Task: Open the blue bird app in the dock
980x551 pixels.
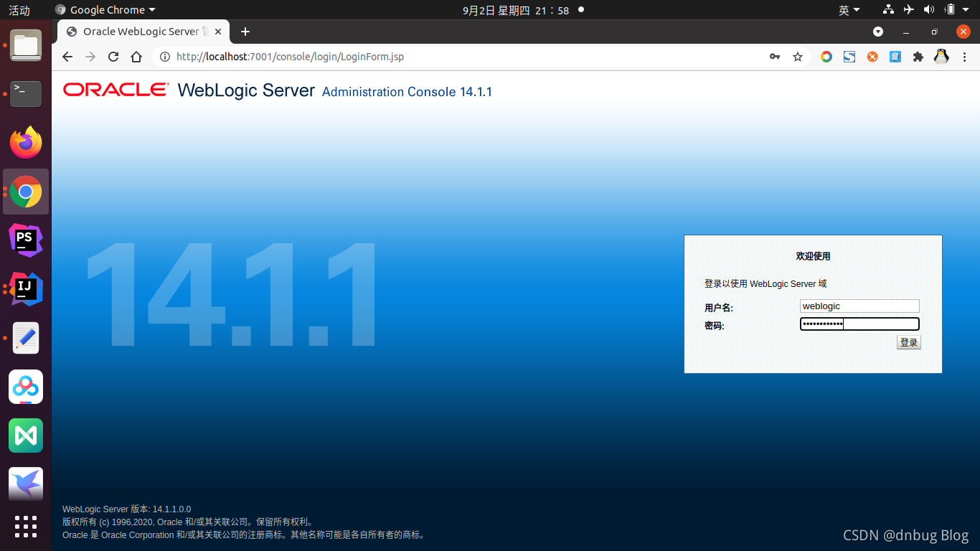Action: [x=26, y=484]
